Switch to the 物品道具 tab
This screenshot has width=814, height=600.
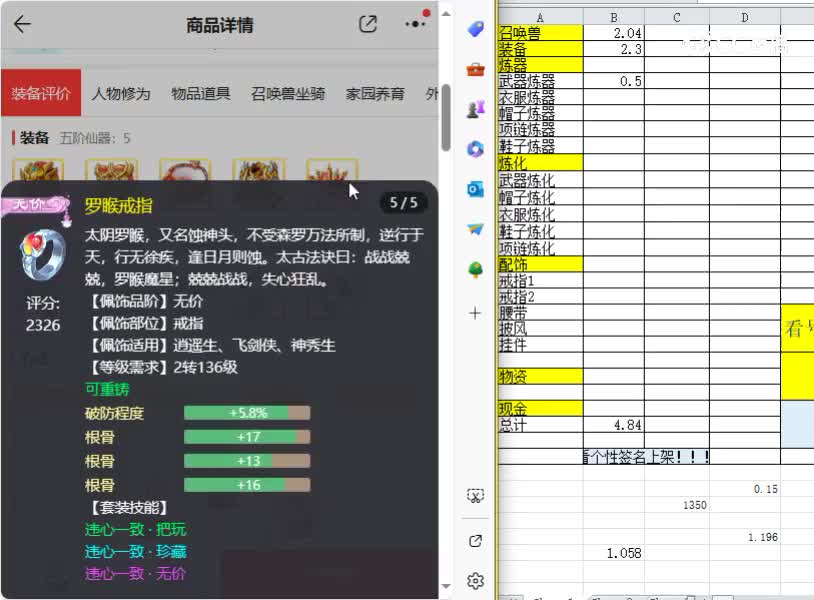201,93
